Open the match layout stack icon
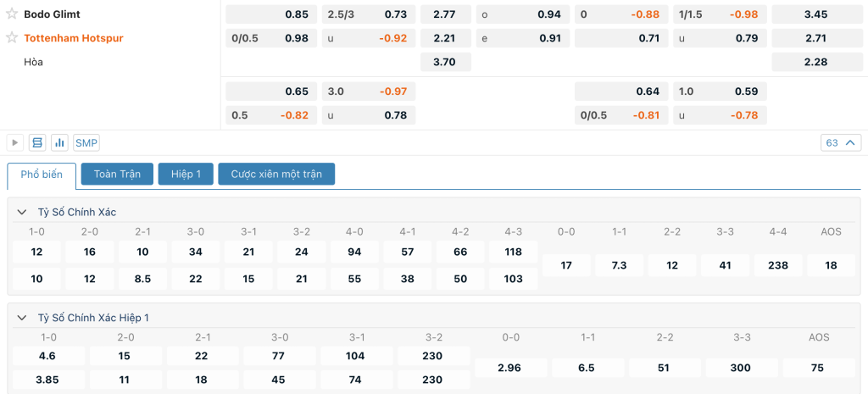868x394 pixels. [x=37, y=142]
